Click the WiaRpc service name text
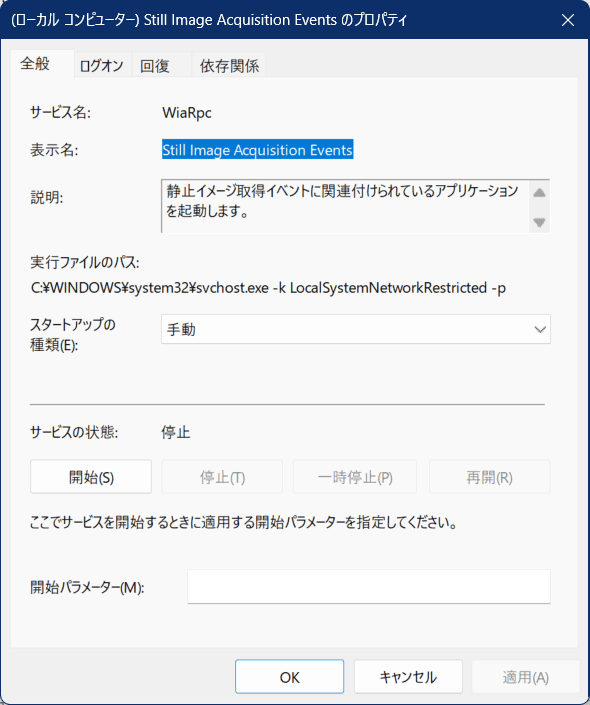This screenshot has height=705, width=590. [187, 112]
